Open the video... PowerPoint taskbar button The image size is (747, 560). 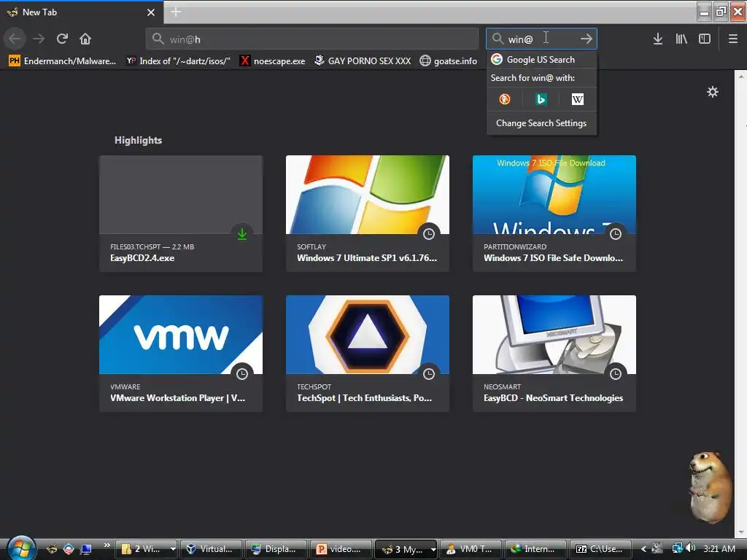pyautogui.click(x=341, y=549)
